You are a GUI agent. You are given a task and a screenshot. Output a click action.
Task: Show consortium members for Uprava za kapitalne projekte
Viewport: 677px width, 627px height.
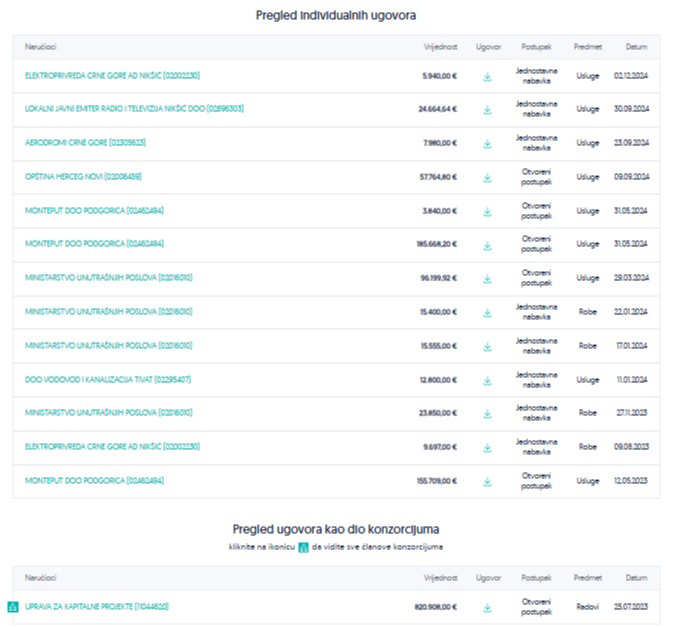coord(14,607)
